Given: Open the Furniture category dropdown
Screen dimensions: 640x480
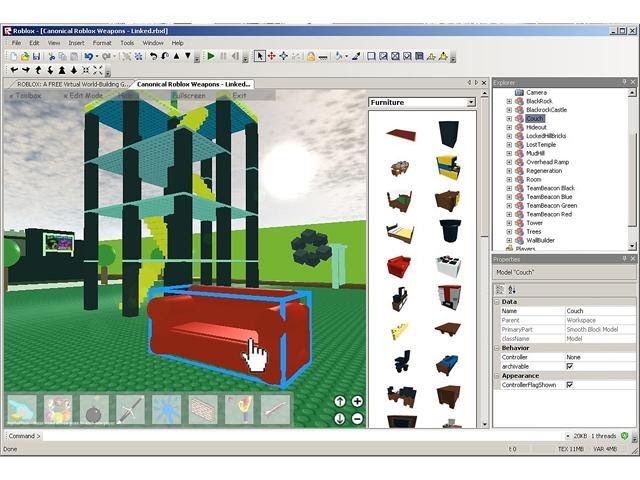Looking at the screenshot, I should (471, 102).
